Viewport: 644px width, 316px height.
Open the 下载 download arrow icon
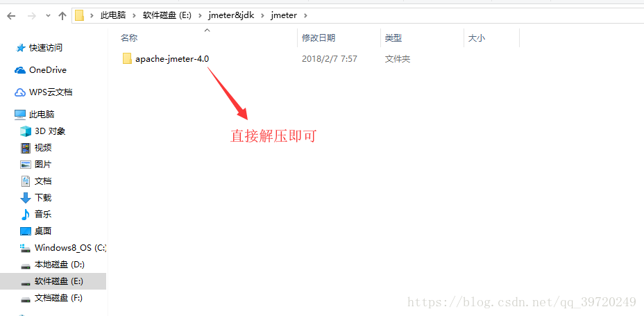point(26,198)
